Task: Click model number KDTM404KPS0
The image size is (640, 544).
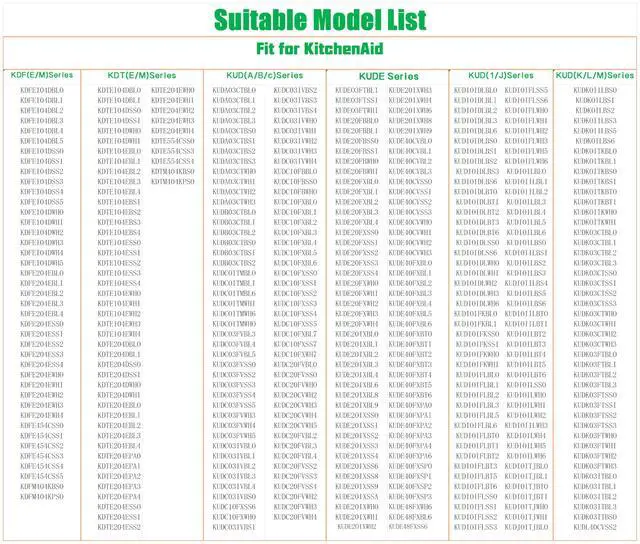Action: click(173, 182)
